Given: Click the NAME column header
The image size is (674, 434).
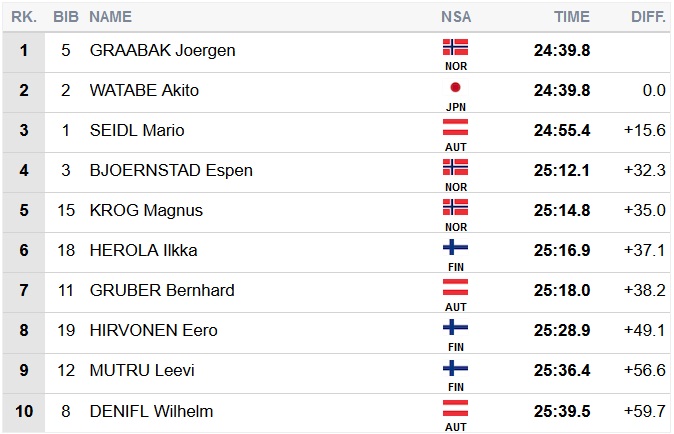Looking at the screenshot, I should pyautogui.click(x=110, y=17).
